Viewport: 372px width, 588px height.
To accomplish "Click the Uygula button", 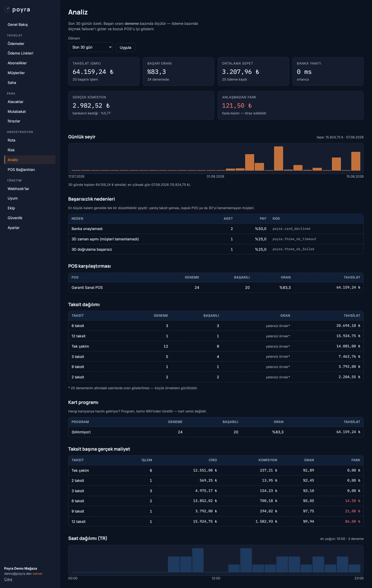I will (x=125, y=47).
